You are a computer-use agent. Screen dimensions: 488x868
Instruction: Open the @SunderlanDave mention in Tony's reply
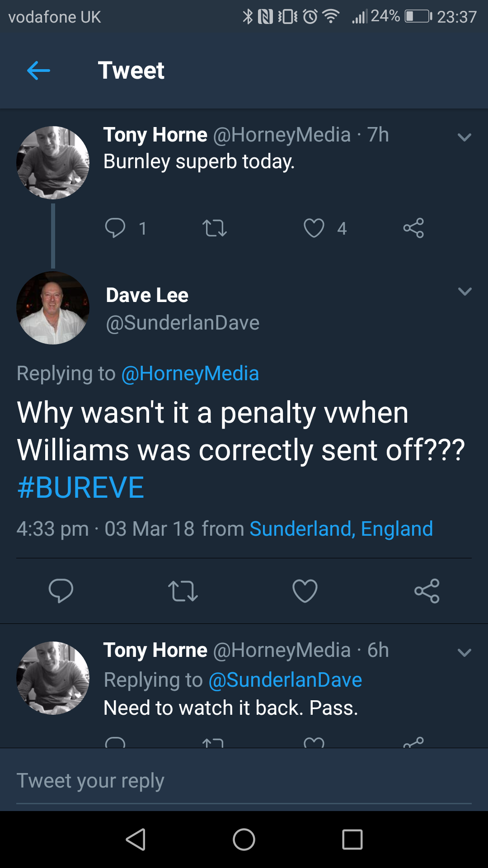coord(285,680)
